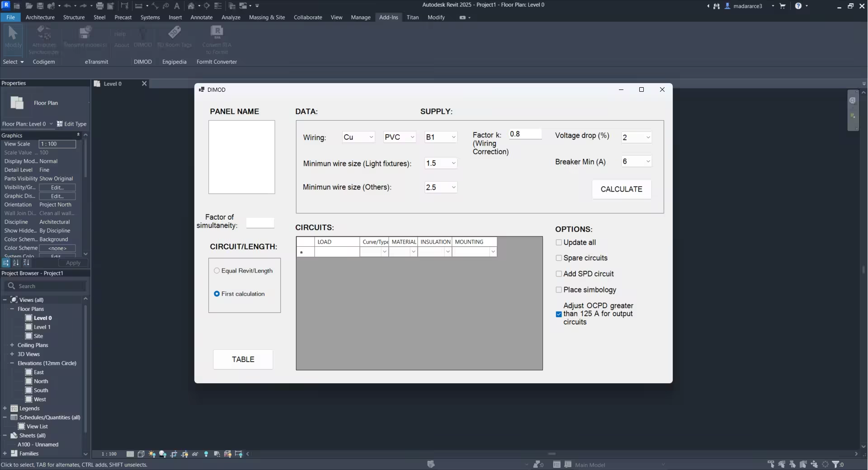Viewport: 868px width, 470px height.
Task: Click the selection filter funnel icon in status bar
Action: click(835, 464)
